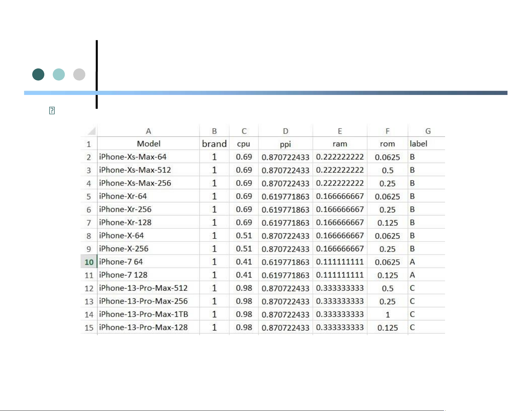Select column C header

tap(244, 131)
